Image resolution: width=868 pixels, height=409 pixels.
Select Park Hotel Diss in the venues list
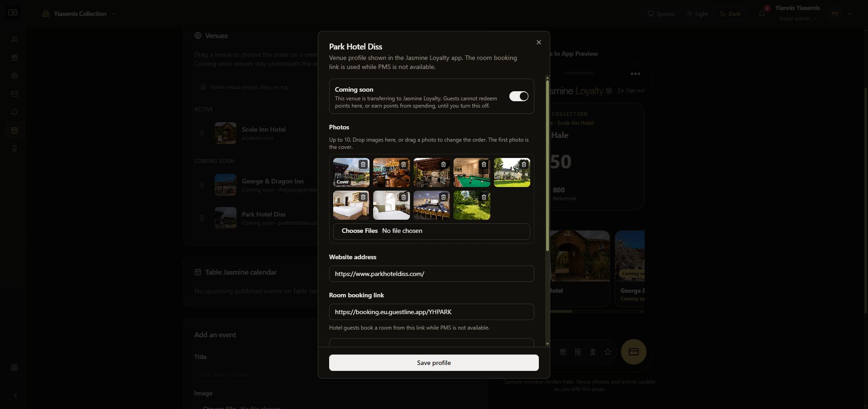(x=257, y=218)
